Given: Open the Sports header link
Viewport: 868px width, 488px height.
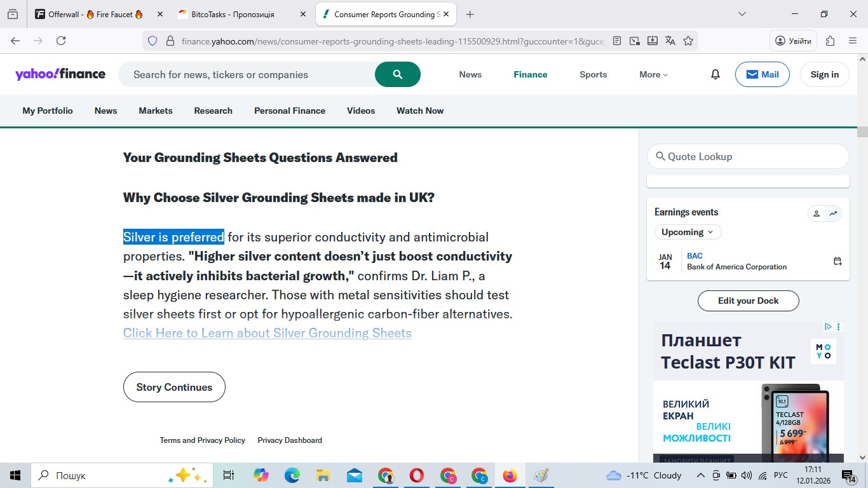Looking at the screenshot, I should tap(593, 74).
